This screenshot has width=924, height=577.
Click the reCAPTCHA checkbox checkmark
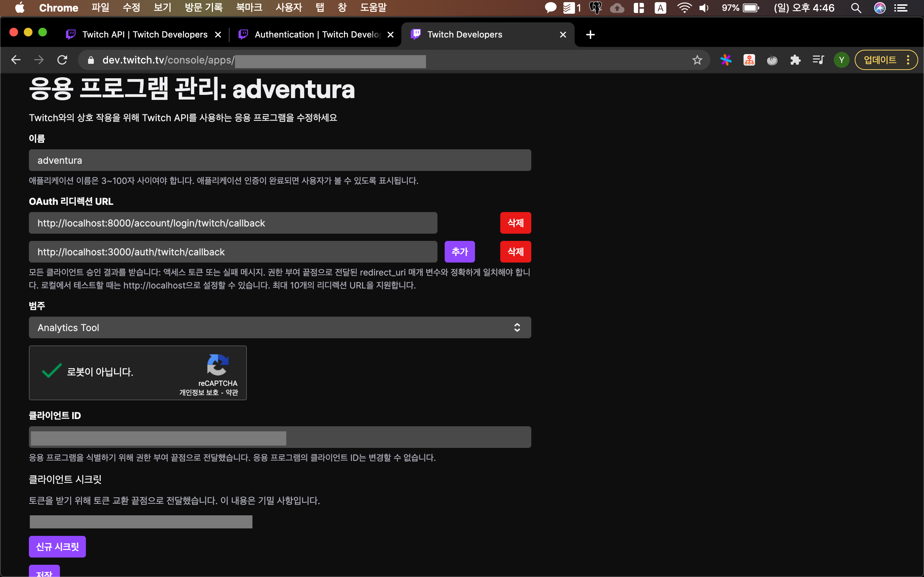coord(52,371)
